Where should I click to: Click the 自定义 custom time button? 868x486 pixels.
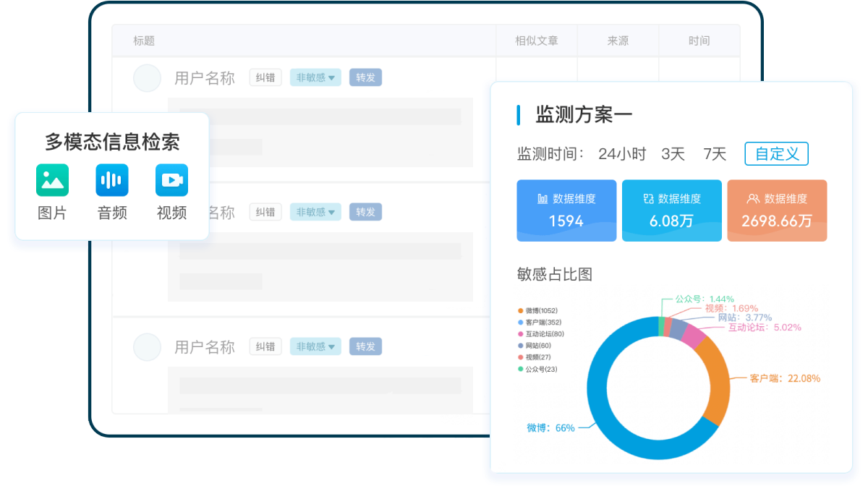pyautogui.click(x=776, y=154)
